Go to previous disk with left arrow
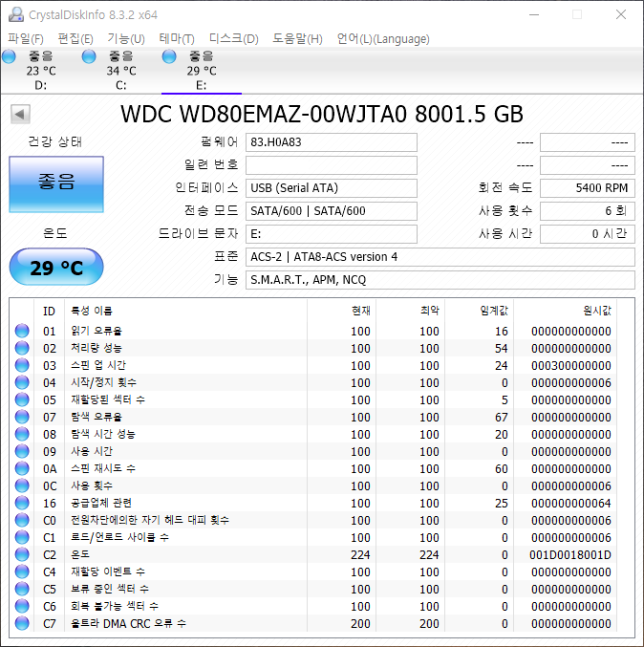Screen dimensions: 644x647 point(20,114)
